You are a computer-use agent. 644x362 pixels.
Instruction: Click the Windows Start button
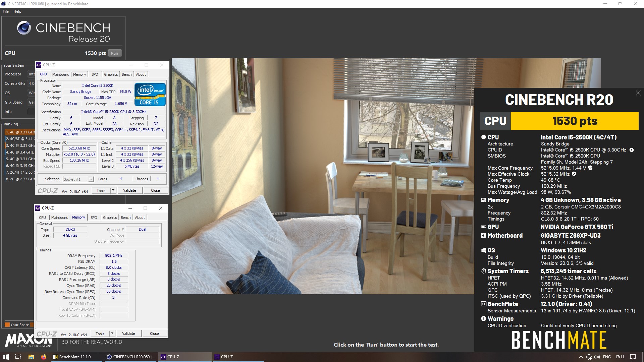(6, 357)
